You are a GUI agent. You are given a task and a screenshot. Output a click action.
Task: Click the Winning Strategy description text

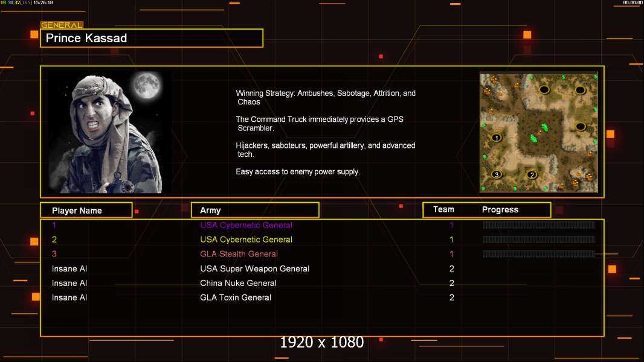tap(326, 98)
